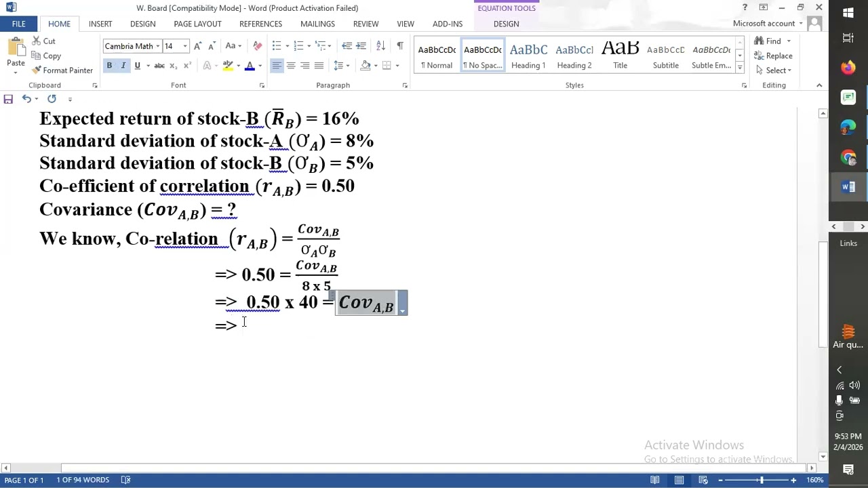Viewport: 868px width, 488px height.
Task: Open Word Help question mark
Action: (745, 7)
